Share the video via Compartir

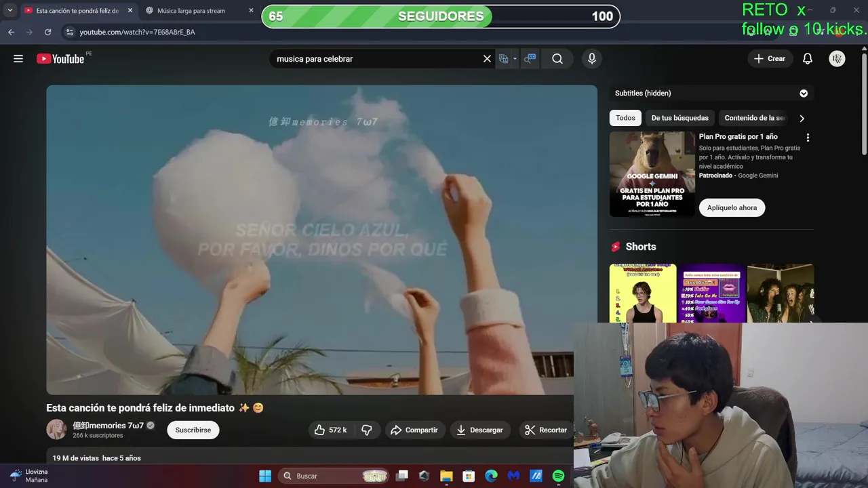pyautogui.click(x=415, y=430)
